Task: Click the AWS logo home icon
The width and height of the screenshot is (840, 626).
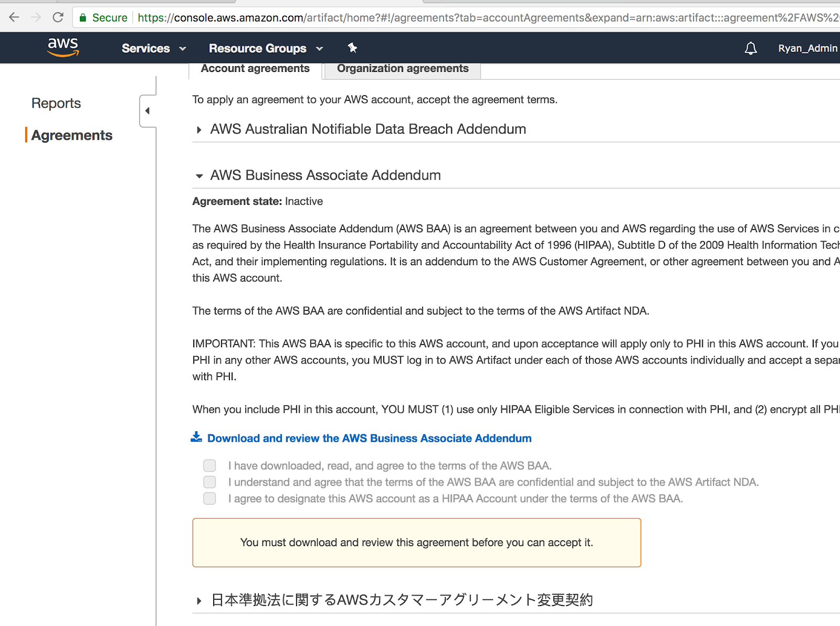Action: 63,47
